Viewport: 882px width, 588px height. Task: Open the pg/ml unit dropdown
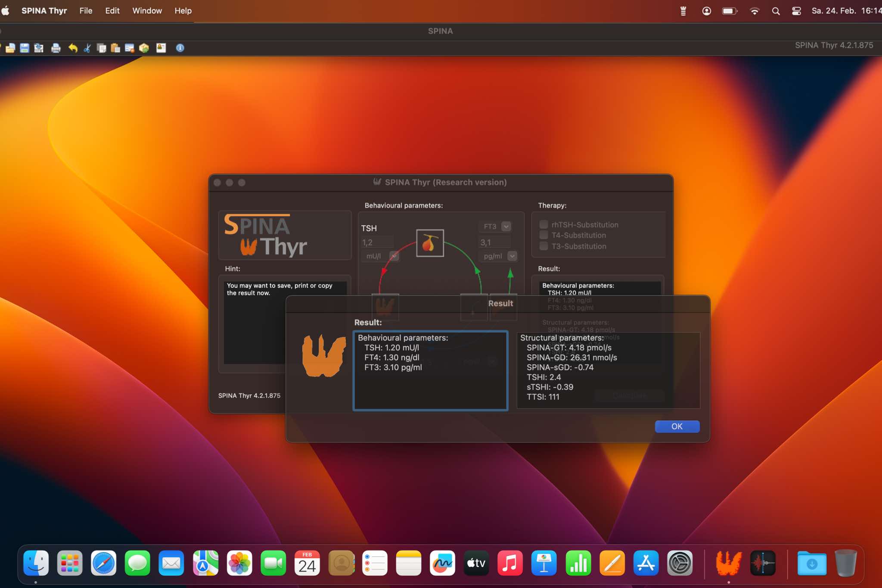point(512,256)
